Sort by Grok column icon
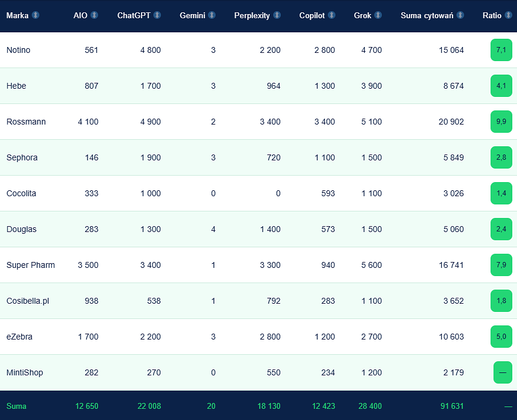Screen dimensions: 517x420 tap(378, 15)
